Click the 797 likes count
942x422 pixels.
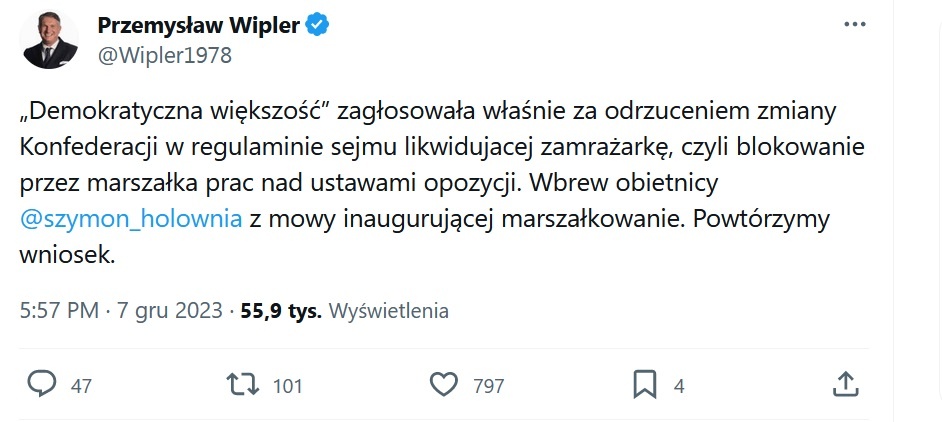point(488,386)
